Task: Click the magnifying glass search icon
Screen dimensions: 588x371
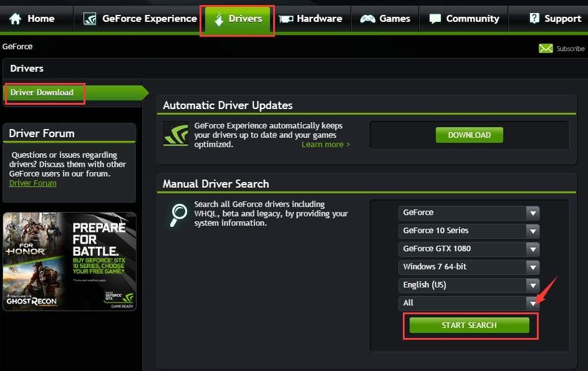Action: (x=178, y=215)
